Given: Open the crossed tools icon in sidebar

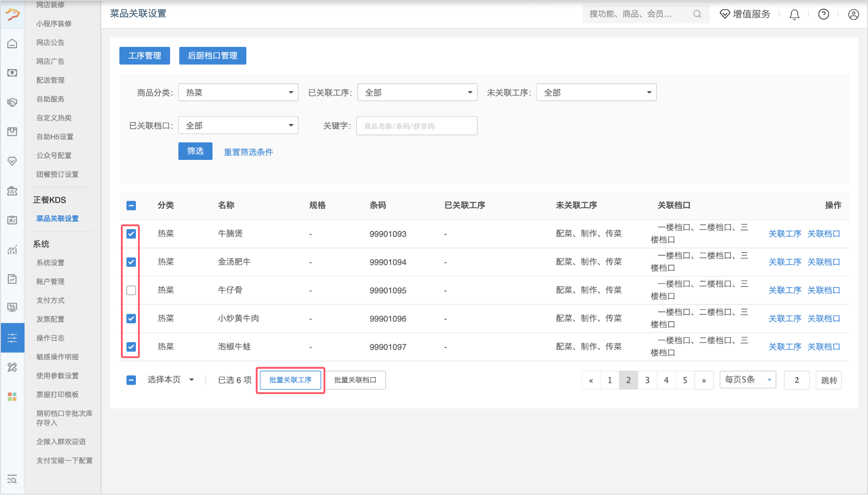Looking at the screenshot, I should [x=12, y=367].
